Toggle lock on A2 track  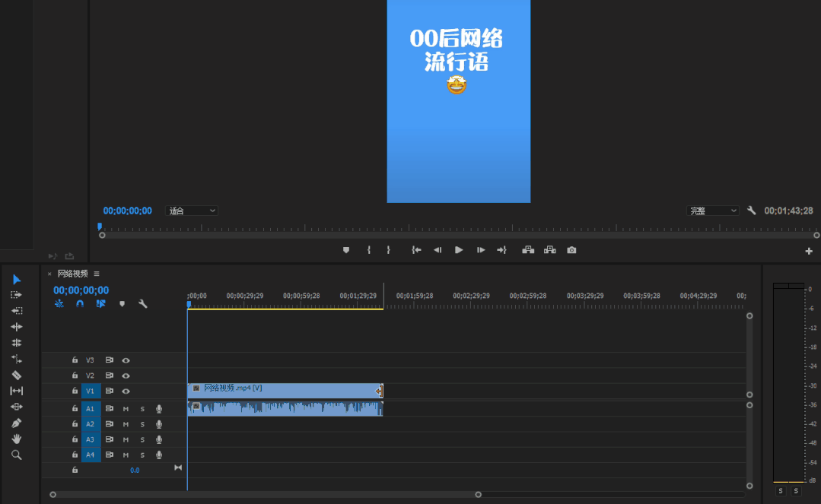click(x=75, y=424)
